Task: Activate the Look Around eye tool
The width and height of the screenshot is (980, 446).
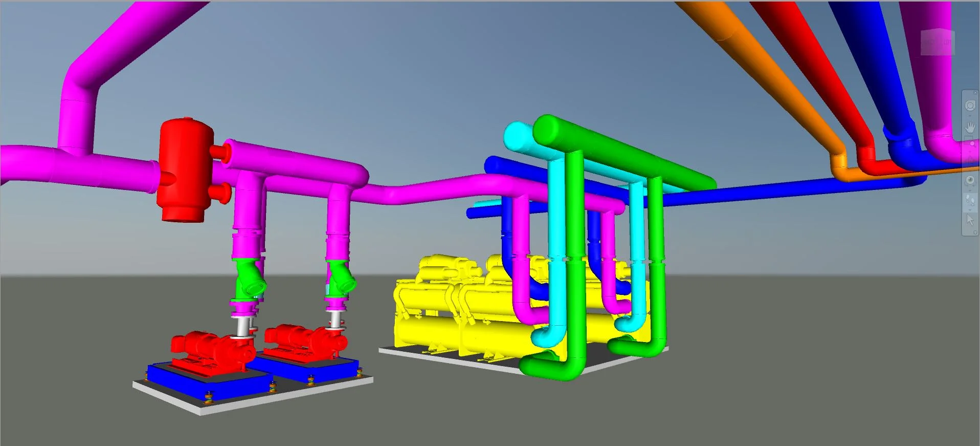Action: (970, 180)
